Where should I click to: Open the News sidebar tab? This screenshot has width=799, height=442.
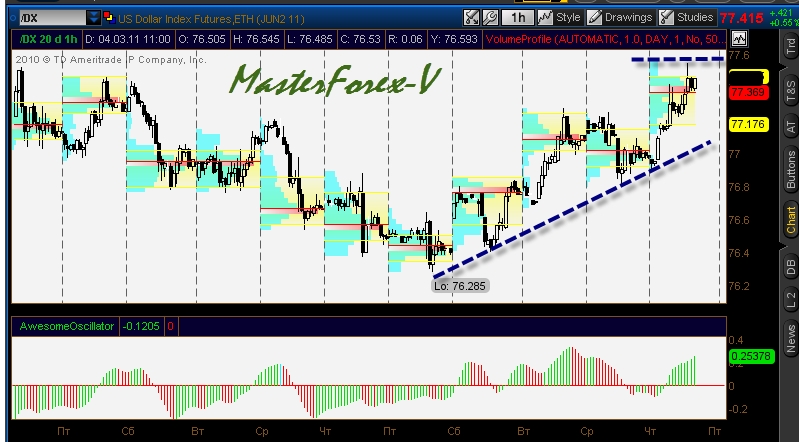(791, 340)
